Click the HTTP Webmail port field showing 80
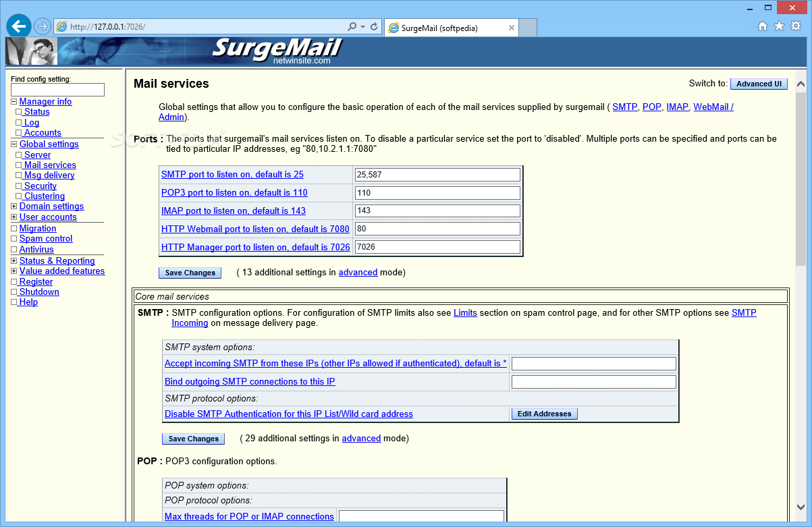812x527 pixels. pyautogui.click(x=437, y=229)
